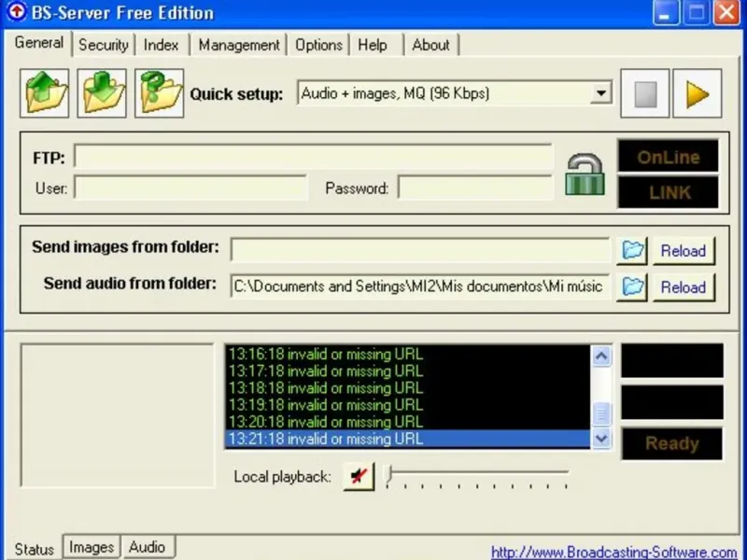The image size is (747, 560).
Task: Click the log scrollbar thumb
Action: click(601, 413)
